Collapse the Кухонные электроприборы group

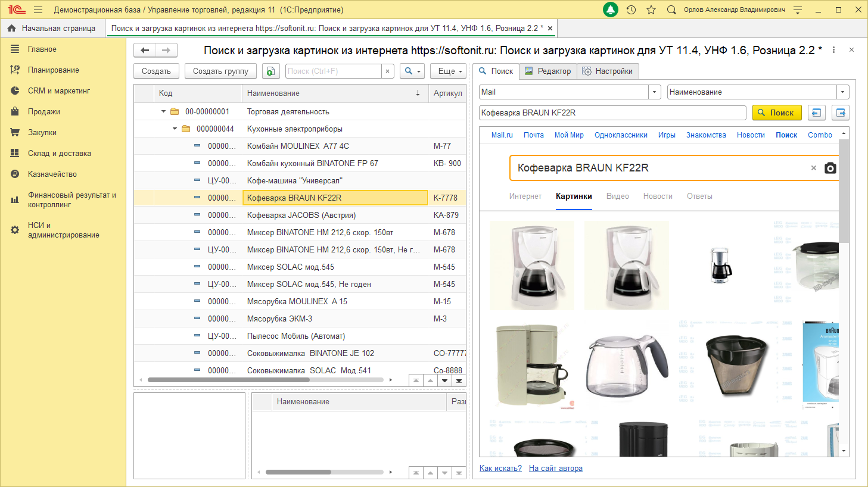175,129
